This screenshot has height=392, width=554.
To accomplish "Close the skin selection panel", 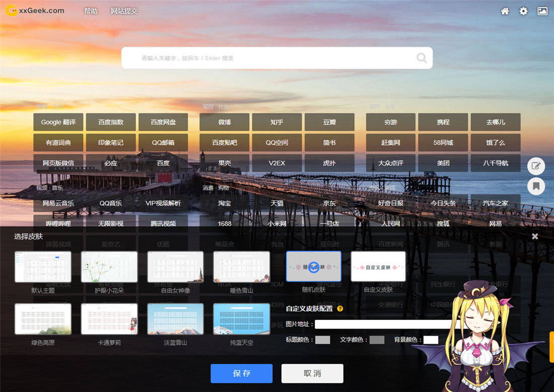I will [535, 236].
